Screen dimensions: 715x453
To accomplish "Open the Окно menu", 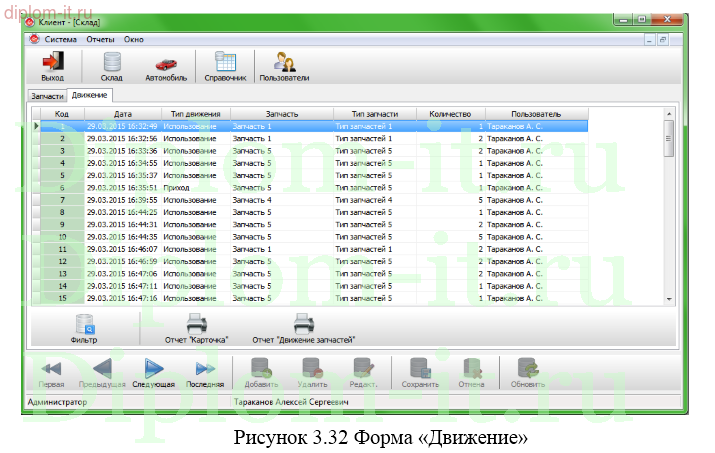I will click(134, 39).
